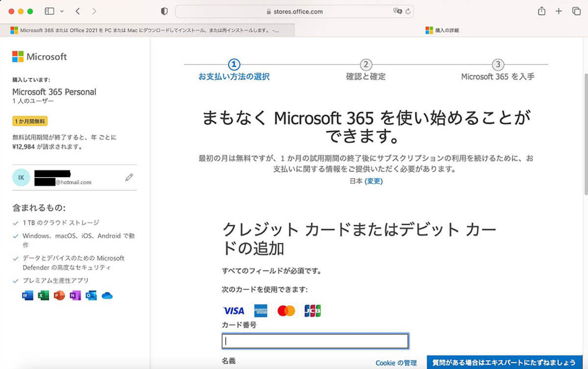Click 変更 country link
This screenshot has height=369, width=588.
(374, 181)
